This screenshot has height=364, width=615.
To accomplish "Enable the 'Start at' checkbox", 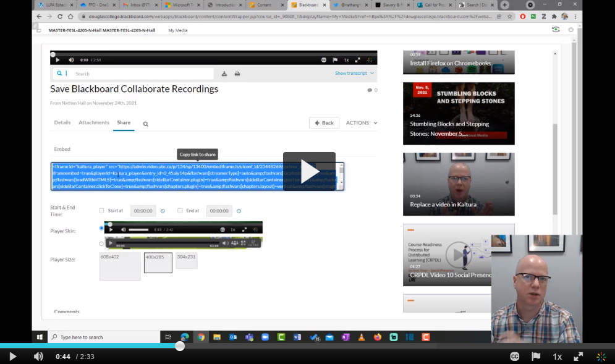I will click(x=102, y=211).
